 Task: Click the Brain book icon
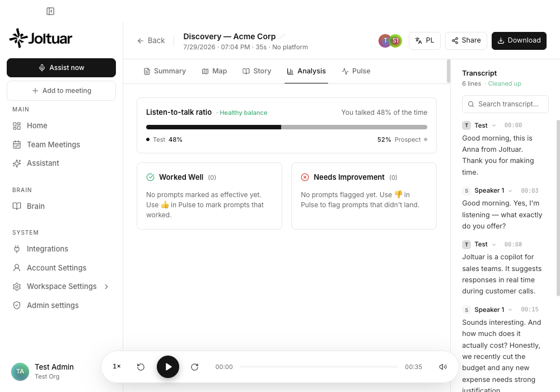pyautogui.click(x=17, y=206)
